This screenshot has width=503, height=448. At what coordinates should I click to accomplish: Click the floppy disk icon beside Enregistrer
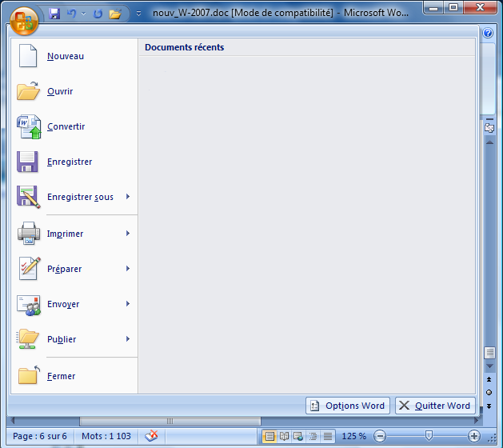pyautogui.click(x=27, y=162)
